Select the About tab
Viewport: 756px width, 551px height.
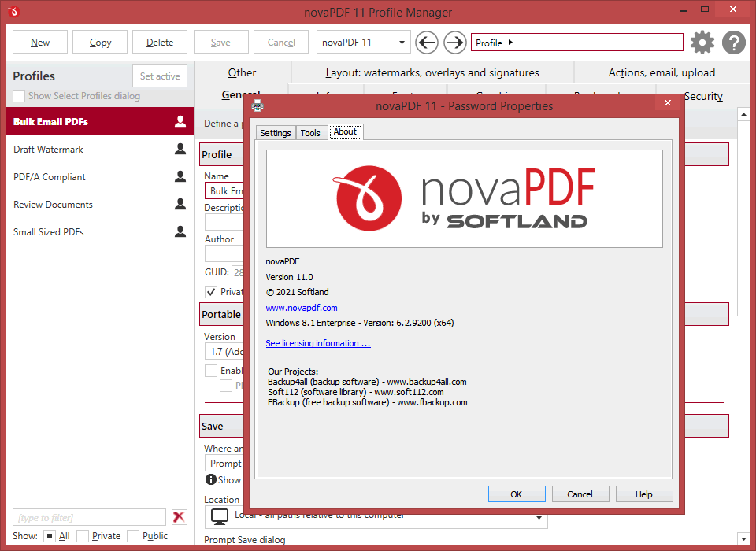[345, 131]
